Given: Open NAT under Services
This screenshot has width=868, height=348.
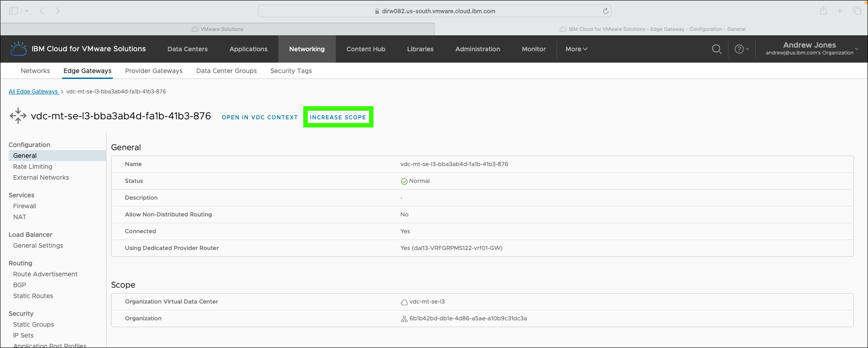Looking at the screenshot, I should 19,217.
